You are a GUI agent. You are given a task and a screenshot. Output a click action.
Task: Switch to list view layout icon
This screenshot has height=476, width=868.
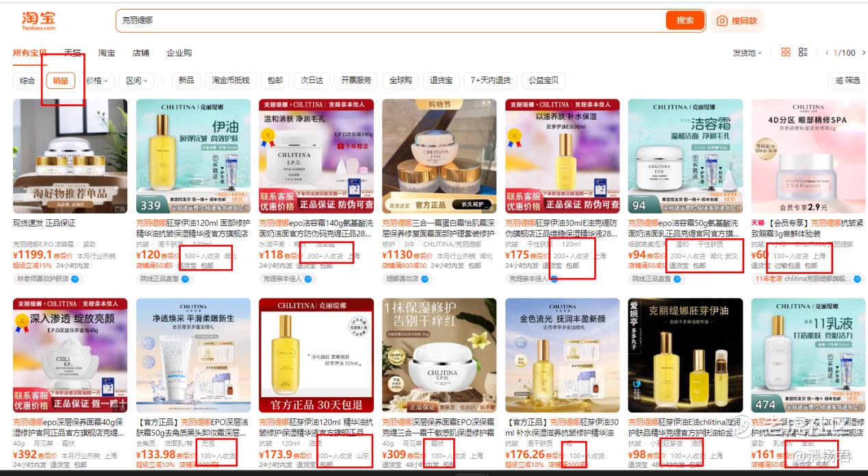[x=803, y=53]
